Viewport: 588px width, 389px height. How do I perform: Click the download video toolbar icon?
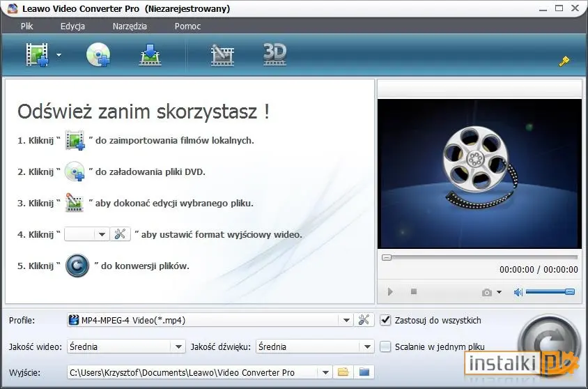pyautogui.click(x=150, y=55)
